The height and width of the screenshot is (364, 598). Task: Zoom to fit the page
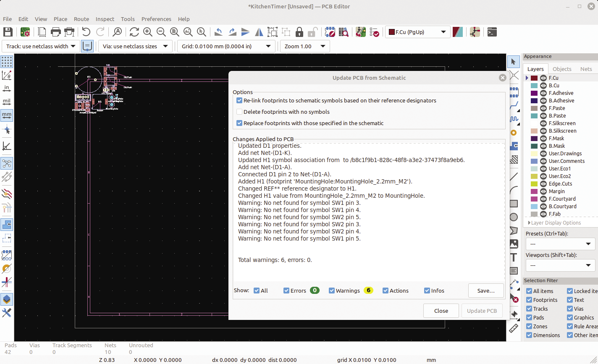pos(174,32)
